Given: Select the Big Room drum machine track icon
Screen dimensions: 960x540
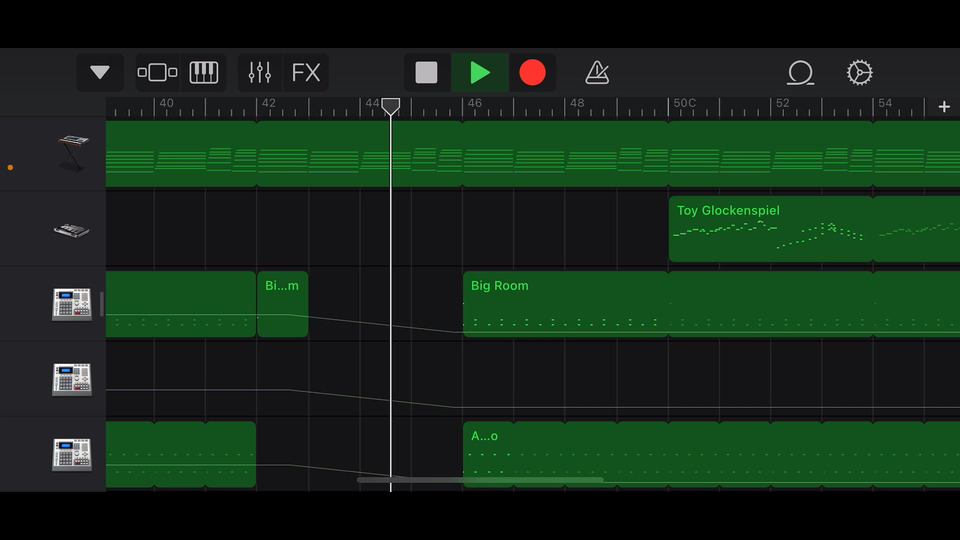Looking at the screenshot, I should point(72,304).
